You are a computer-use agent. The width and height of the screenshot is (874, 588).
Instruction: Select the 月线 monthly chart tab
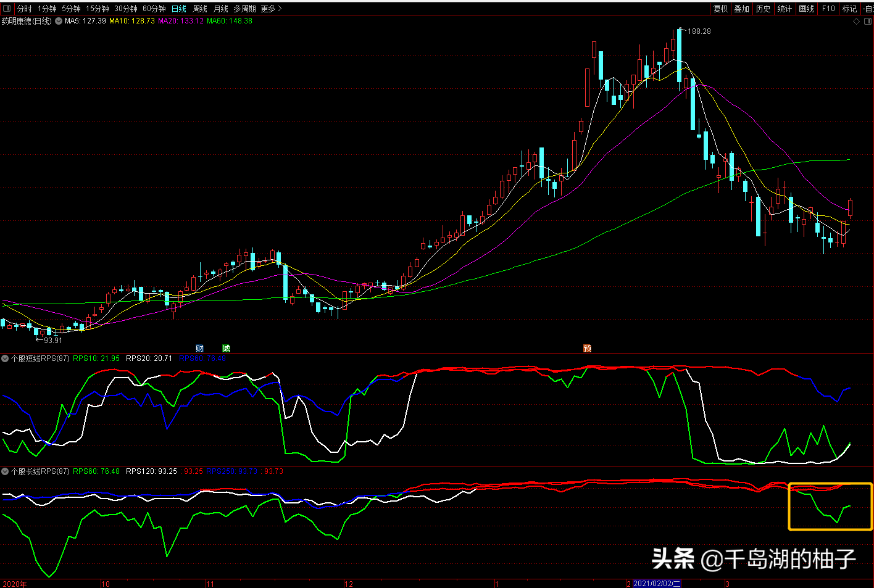pos(221,9)
